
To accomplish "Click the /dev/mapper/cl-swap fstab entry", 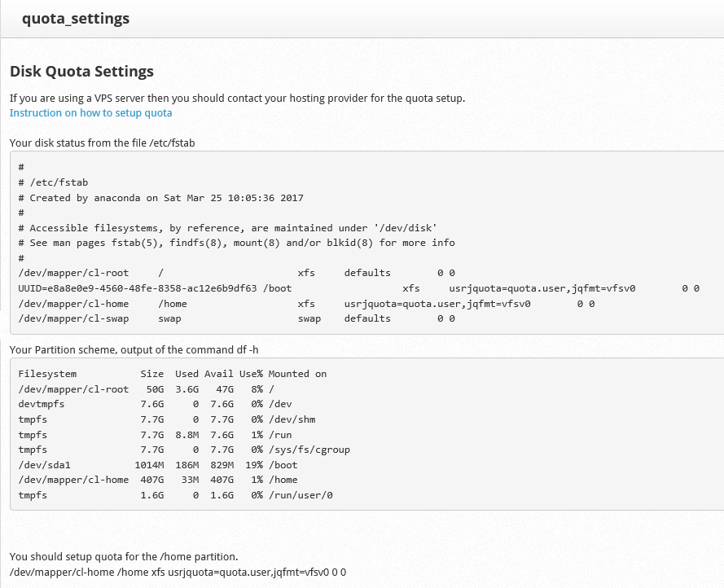I will (x=236, y=318).
